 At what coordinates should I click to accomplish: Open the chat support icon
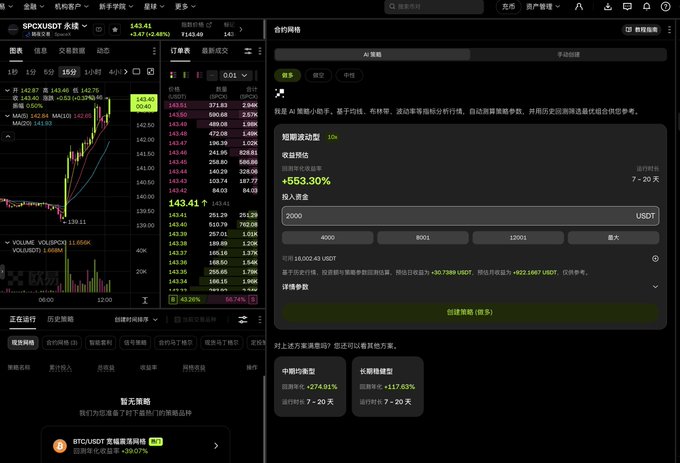(x=627, y=7)
